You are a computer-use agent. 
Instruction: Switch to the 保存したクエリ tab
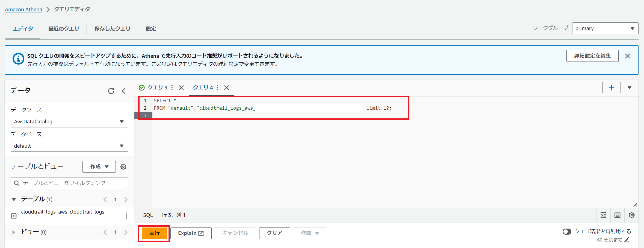[x=112, y=29]
